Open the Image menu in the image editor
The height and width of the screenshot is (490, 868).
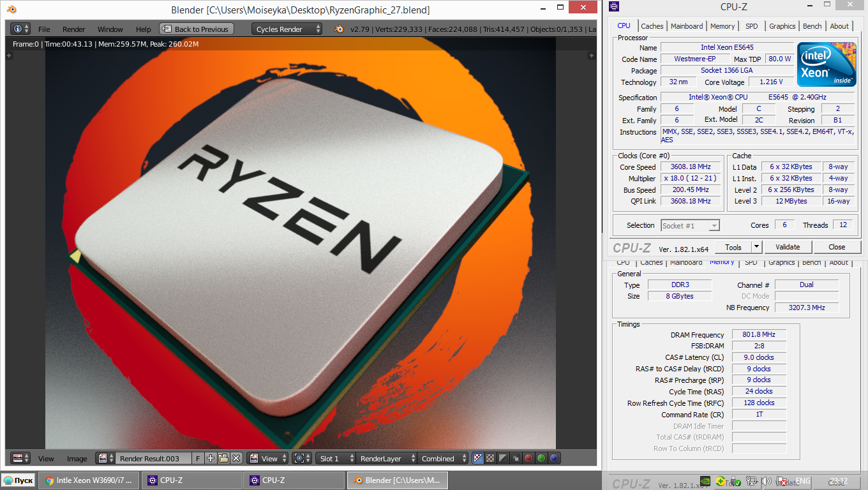77,459
